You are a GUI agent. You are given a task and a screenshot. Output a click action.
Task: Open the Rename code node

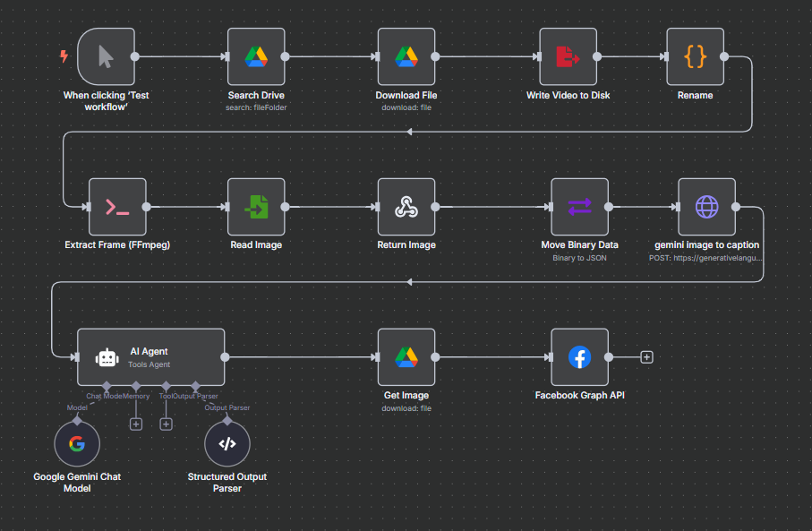[695, 56]
